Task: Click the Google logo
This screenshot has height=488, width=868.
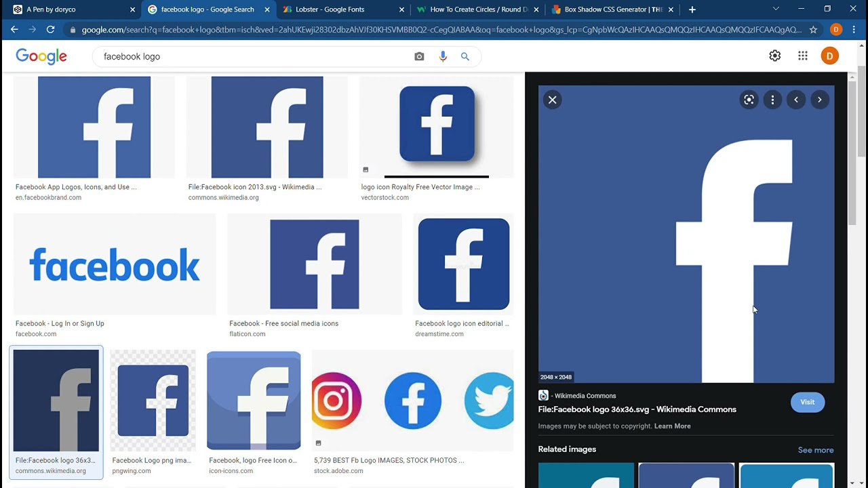Action: pos(41,56)
